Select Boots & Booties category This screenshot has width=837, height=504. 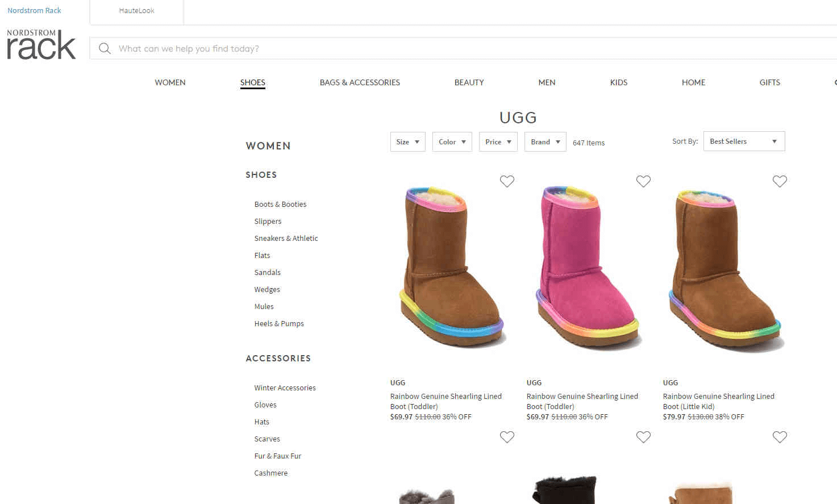click(x=280, y=204)
